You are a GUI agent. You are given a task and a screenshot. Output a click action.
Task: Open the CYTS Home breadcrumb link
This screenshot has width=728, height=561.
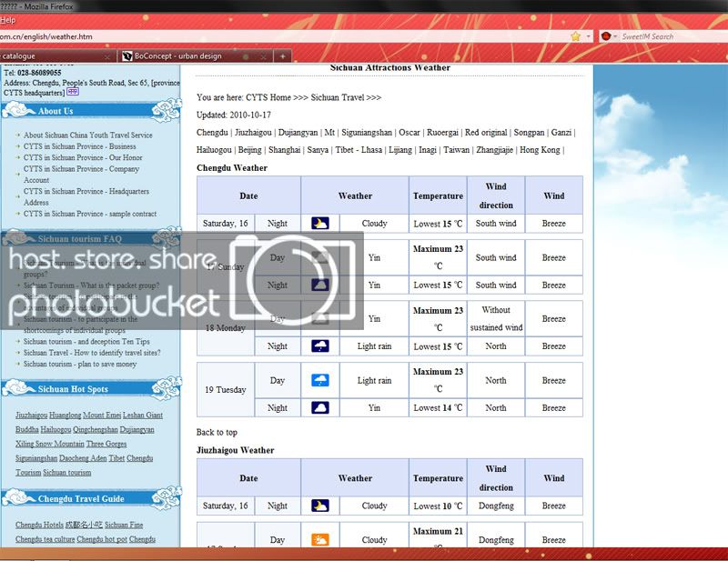tap(268, 97)
